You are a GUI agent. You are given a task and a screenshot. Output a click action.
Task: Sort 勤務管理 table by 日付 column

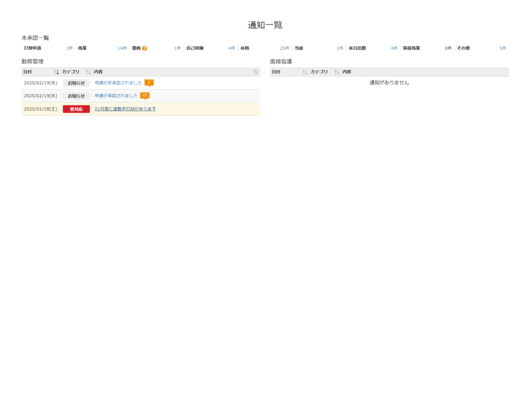click(57, 72)
